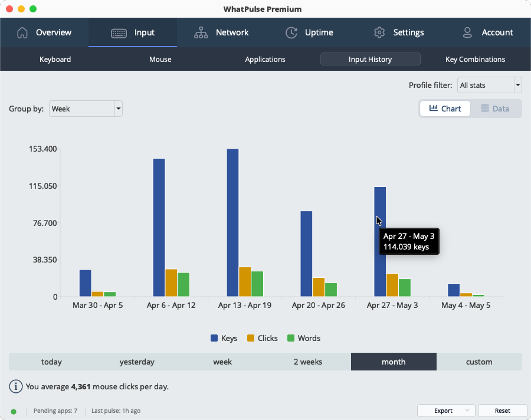The width and height of the screenshot is (531, 420).
Task: Click the blue Keys bar for Apr 20 - Apr 26
Action: pos(306,254)
